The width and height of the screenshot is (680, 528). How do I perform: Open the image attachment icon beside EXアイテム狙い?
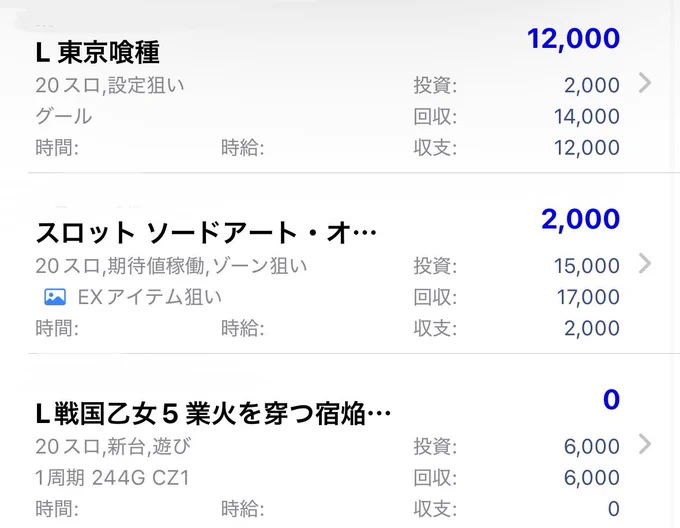(x=55, y=297)
